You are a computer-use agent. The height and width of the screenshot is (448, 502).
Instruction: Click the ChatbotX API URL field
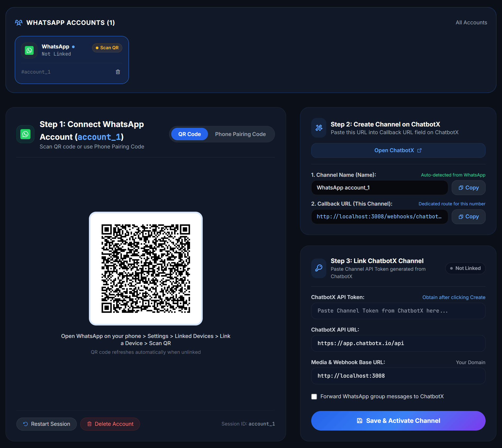coord(398,343)
